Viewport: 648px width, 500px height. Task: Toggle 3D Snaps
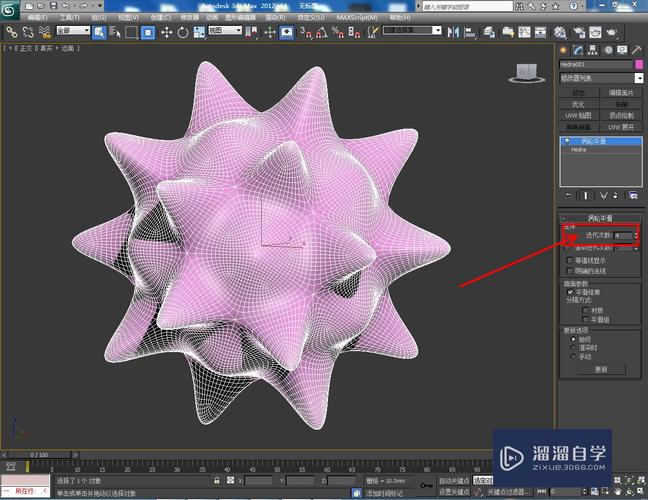pyautogui.click(x=306, y=32)
